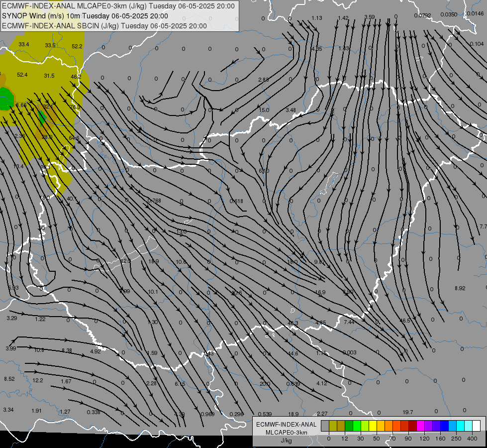Click the legend tick label 50
Viewport: 487px width, 448px height.
(x=377, y=439)
